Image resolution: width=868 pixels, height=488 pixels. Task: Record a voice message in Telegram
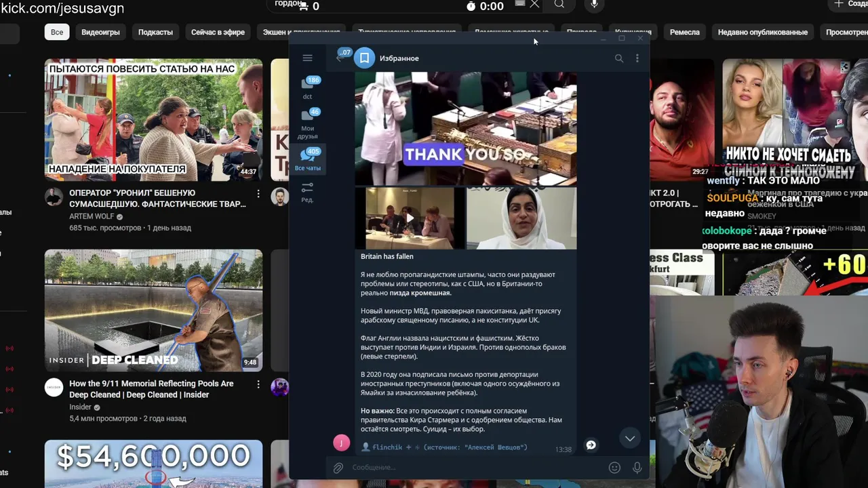[x=637, y=468]
